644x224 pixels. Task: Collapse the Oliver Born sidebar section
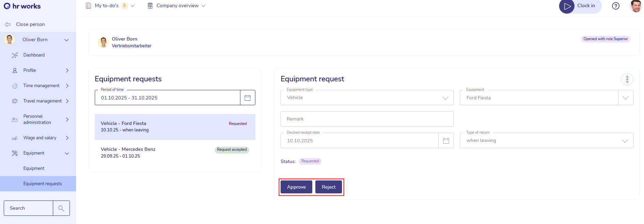(66, 40)
